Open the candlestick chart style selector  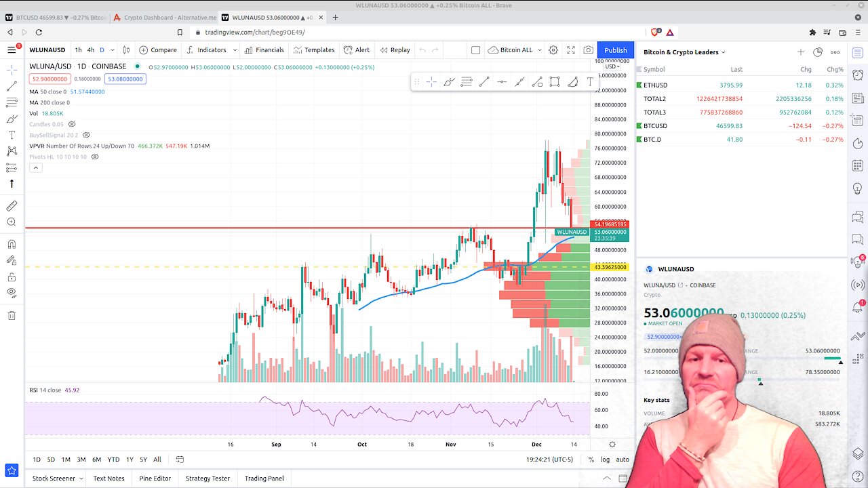[125, 49]
